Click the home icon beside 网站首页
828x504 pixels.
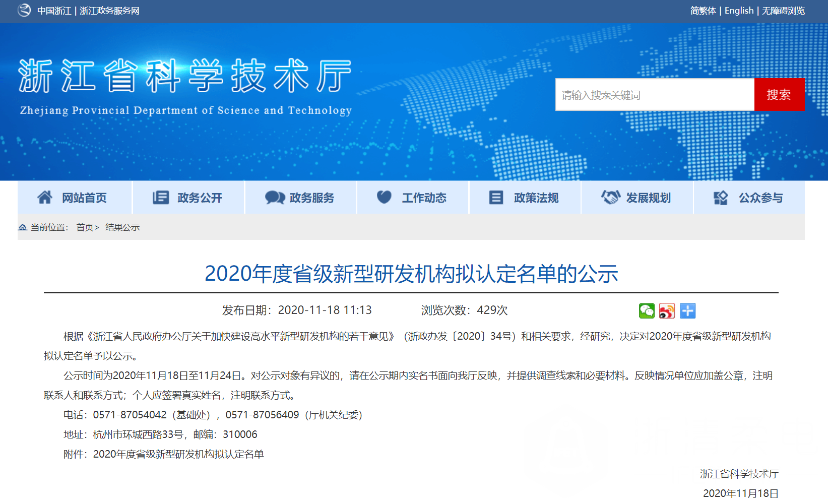click(45, 198)
